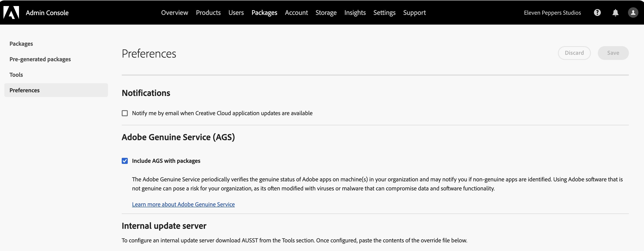Enable email notifications for Creative Cloud updates
The image size is (644, 251).
125,113
